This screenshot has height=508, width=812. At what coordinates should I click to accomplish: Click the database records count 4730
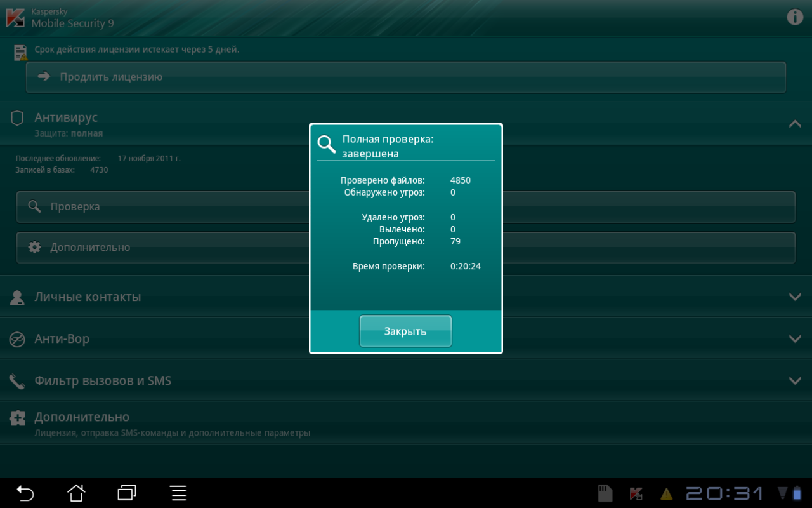coord(99,170)
